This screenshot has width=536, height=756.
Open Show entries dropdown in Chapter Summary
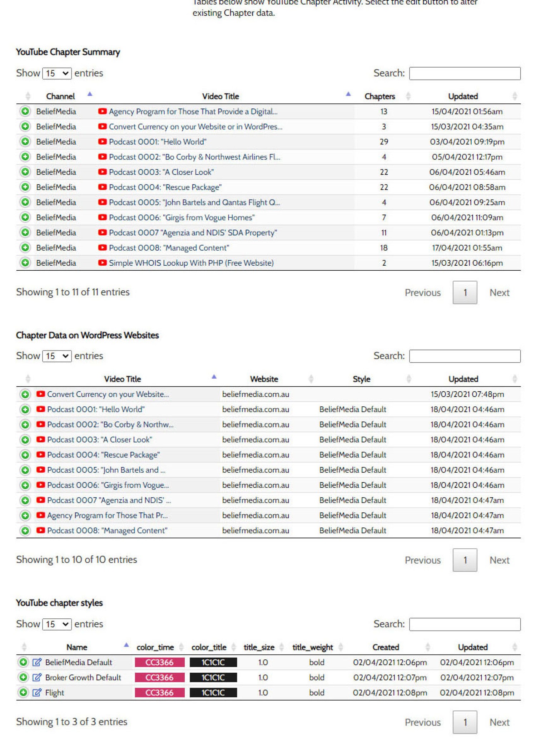(x=57, y=73)
